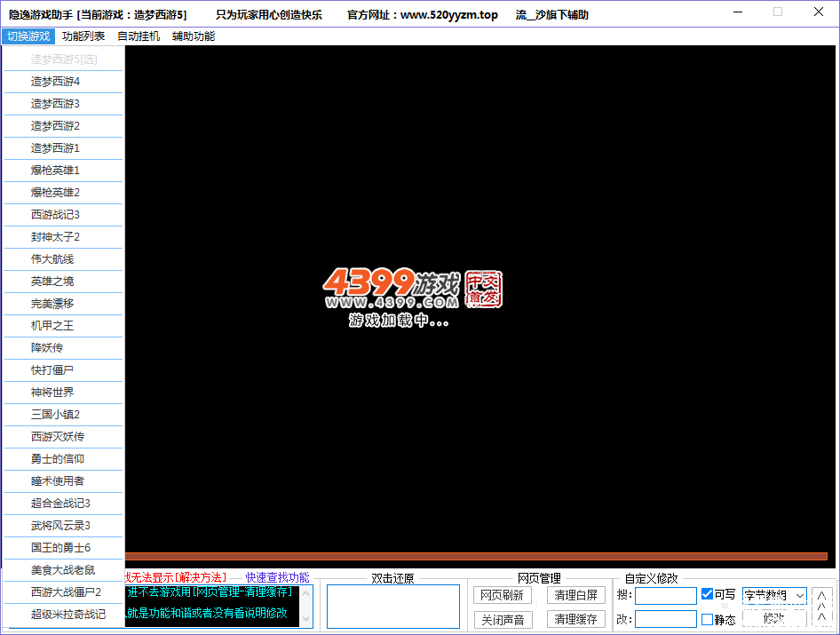Image resolution: width=840 pixels, height=635 pixels.
Task: Pick 伟大航线 in game list
Action: coord(64,259)
